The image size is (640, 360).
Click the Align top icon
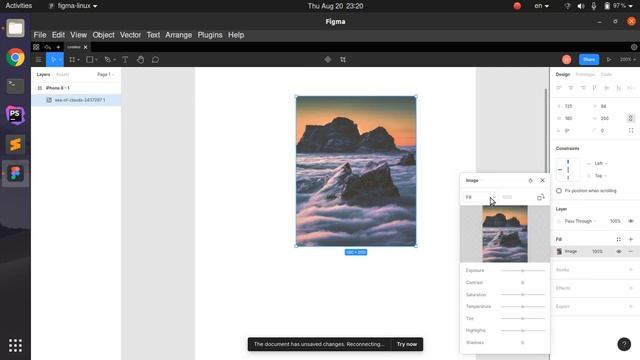[595, 88]
